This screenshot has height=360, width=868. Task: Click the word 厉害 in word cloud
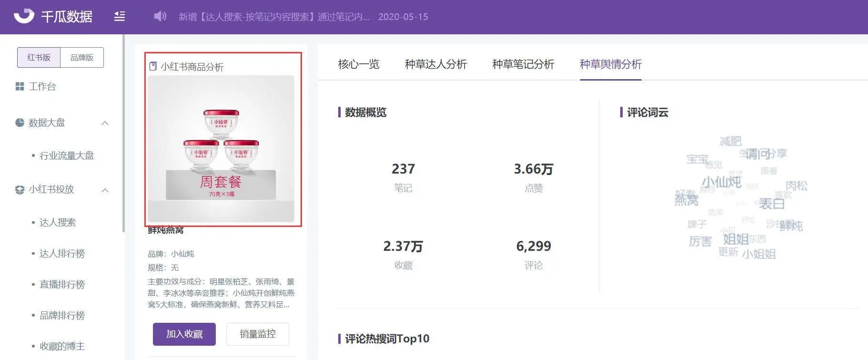pyautogui.click(x=700, y=242)
